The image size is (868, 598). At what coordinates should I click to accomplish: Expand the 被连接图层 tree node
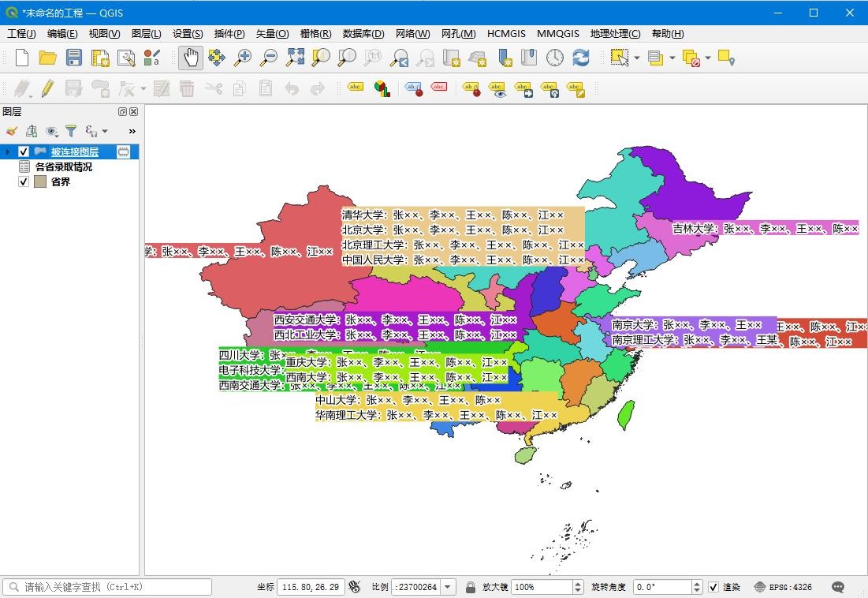(8, 151)
